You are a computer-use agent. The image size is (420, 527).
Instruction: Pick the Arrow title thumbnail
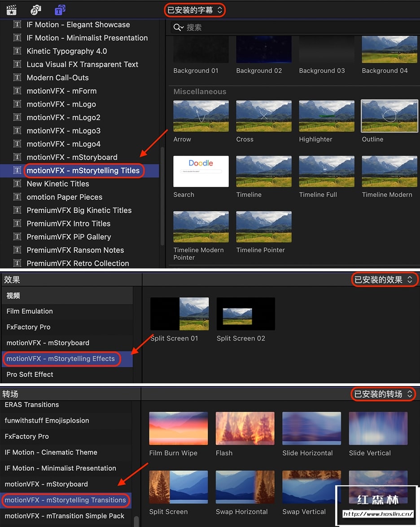pos(201,116)
